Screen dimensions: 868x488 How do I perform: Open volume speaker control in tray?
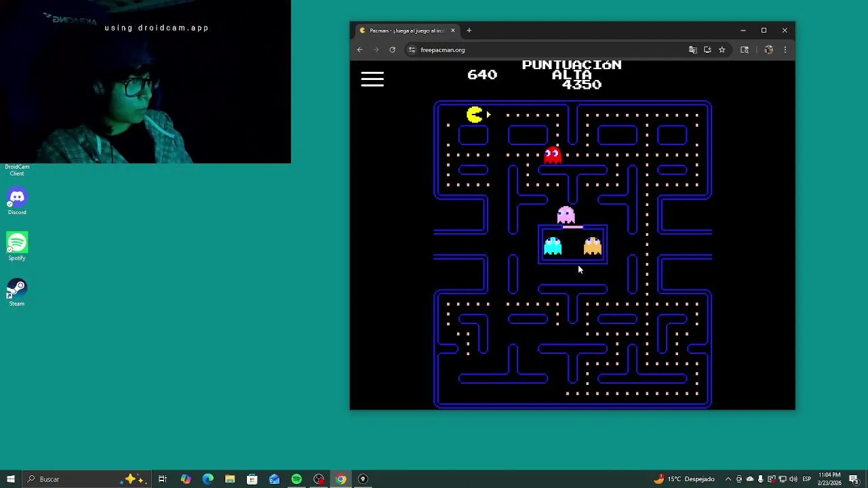tap(793, 479)
